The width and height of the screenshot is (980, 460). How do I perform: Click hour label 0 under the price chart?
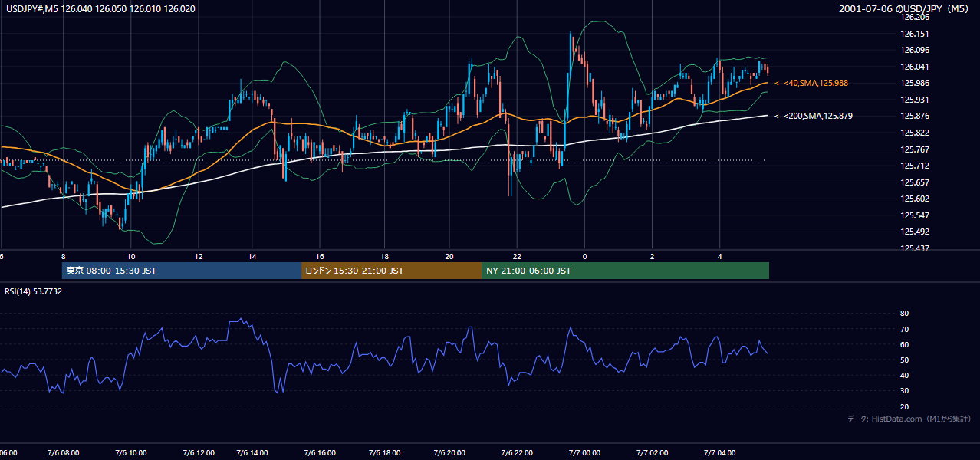coord(584,256)
